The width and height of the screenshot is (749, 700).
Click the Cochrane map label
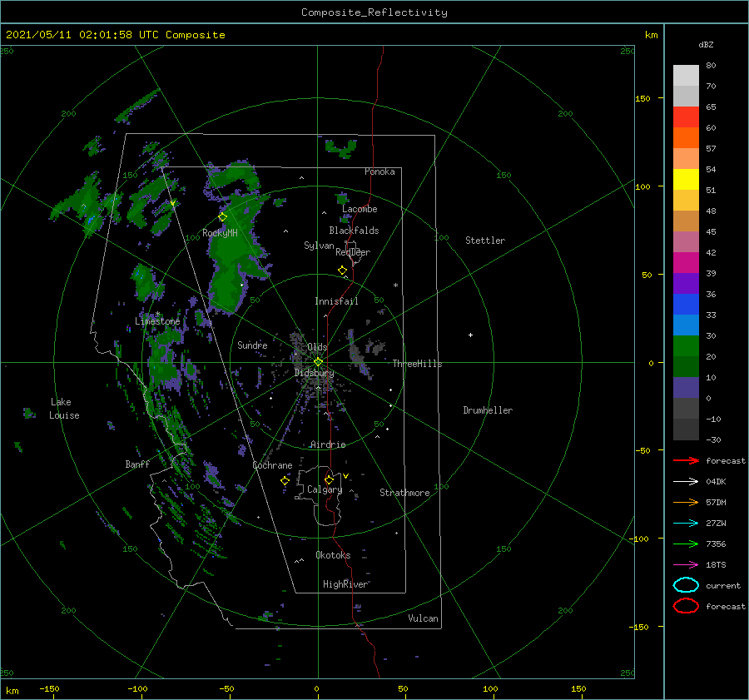(x=272, y=465)
